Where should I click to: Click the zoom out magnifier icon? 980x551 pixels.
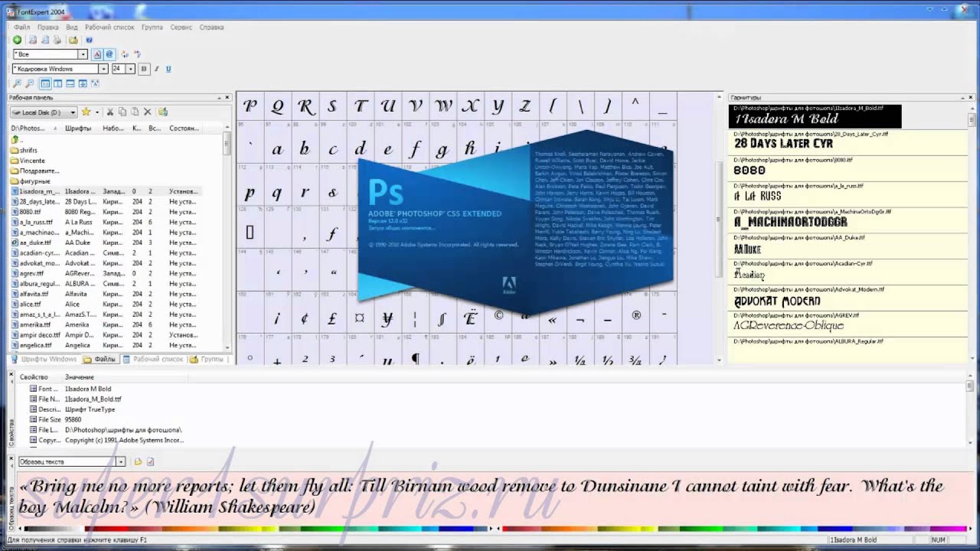pyautogui.click(x=30, y=83)
